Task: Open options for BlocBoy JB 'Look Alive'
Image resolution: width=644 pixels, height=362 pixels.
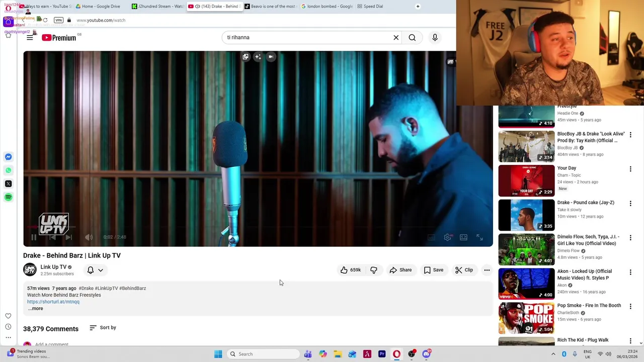Action: point(630,135)
